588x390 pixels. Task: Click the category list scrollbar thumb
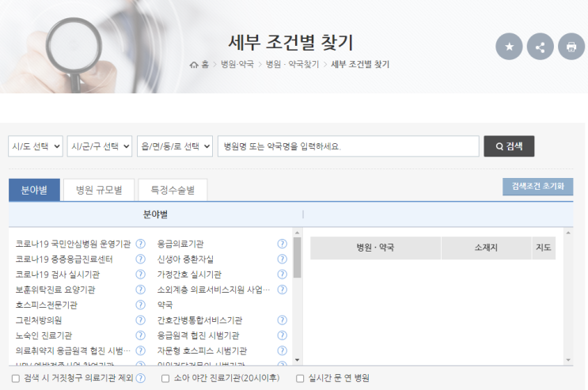pos(297,257)
